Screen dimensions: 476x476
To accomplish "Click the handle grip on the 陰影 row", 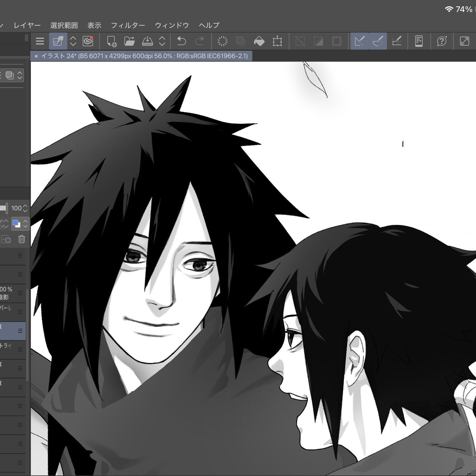I will [20, 294].
